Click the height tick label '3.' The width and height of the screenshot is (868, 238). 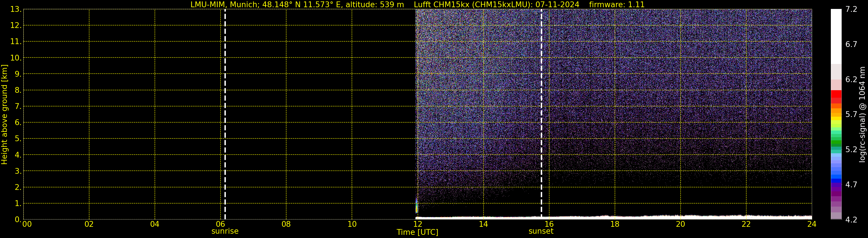(18, 171)
